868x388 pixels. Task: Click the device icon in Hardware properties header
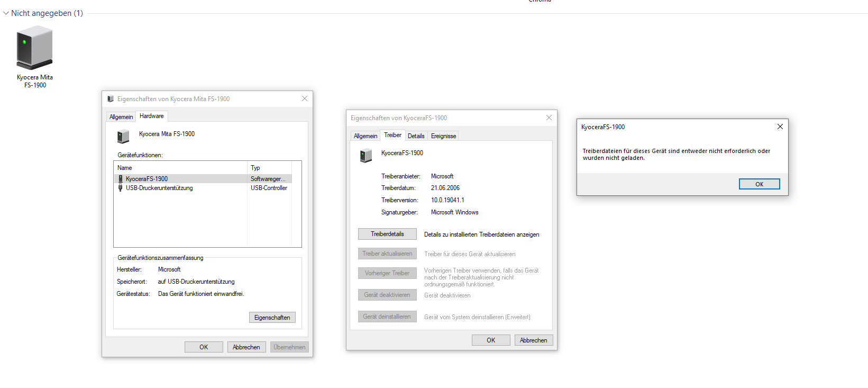123,137
